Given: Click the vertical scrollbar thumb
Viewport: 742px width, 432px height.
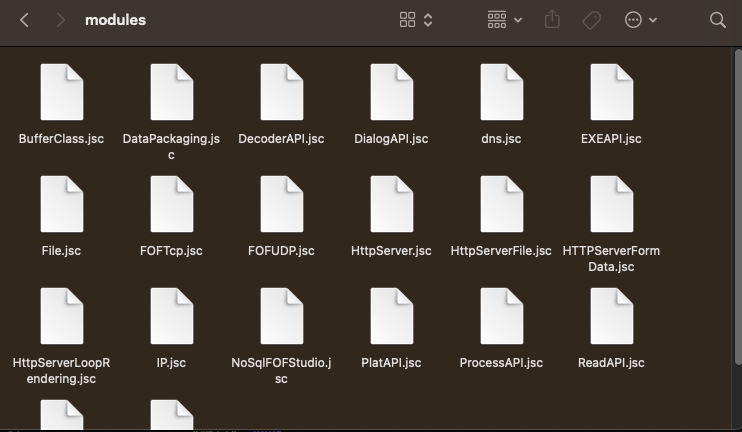Looking at the screenshot, I should pos(738,206).
